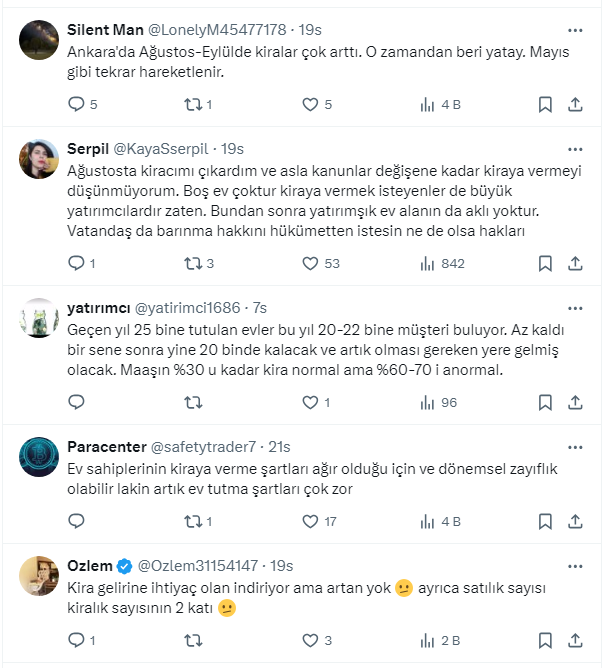
Task: Share yatırımcı's tweet
Action: tap(575, 402)
